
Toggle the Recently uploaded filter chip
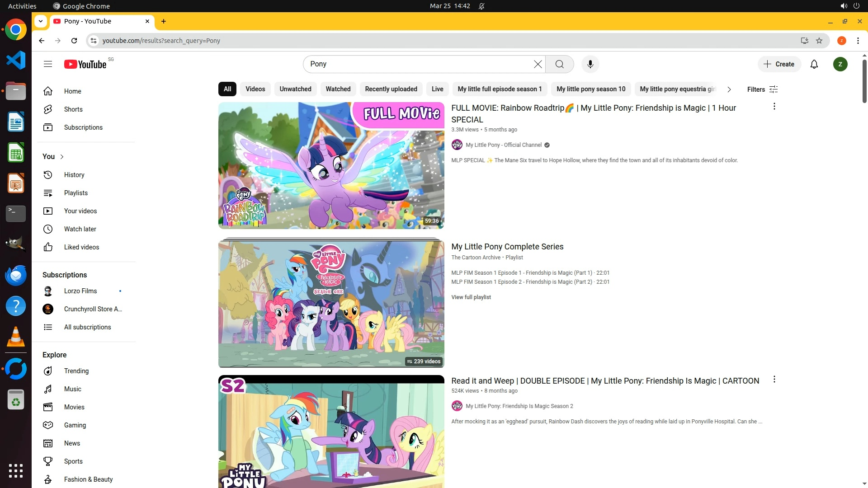[x=391, y=89]
